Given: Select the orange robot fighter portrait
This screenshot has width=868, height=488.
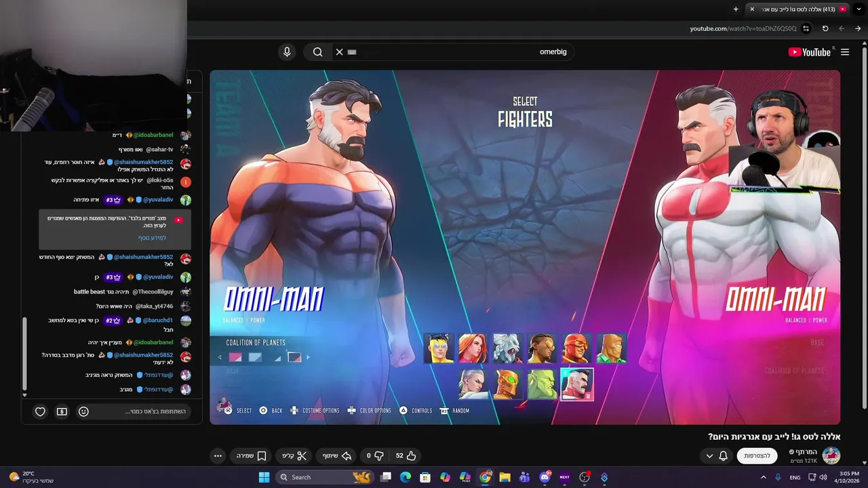Looking at the screenshot, I should click(507, 384).
